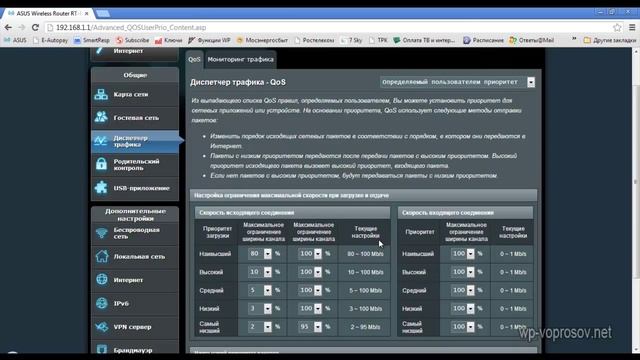Open download Низкий bandwidth dropdown
Viewport: 640px width, 360px height.
coord(462,309)
